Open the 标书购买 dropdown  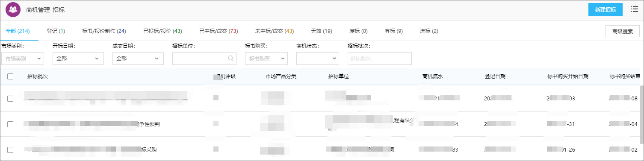coord(266,59)
